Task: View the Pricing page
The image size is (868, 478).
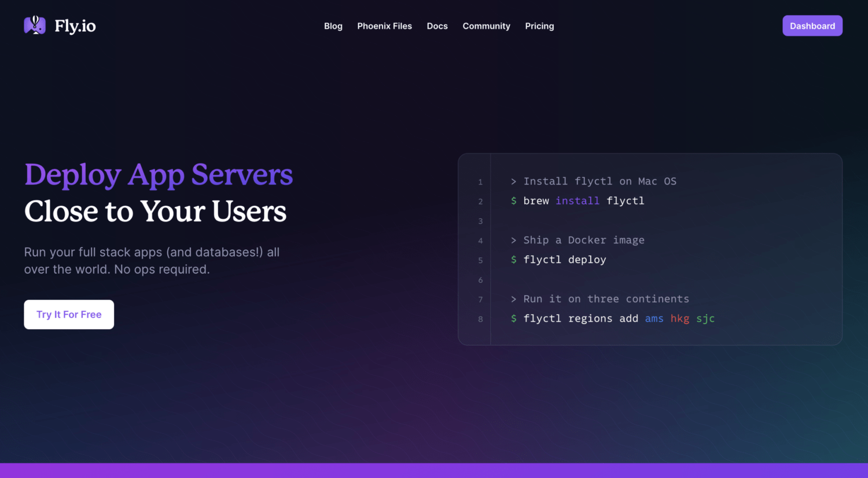Action: tap(539, 26)
